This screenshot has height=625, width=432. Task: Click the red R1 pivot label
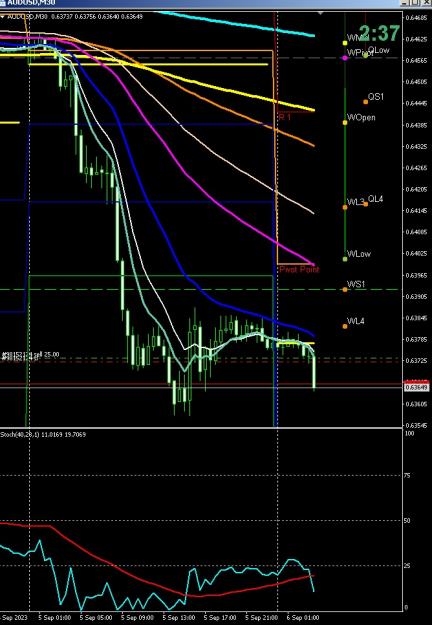click(x=285, y=117)
